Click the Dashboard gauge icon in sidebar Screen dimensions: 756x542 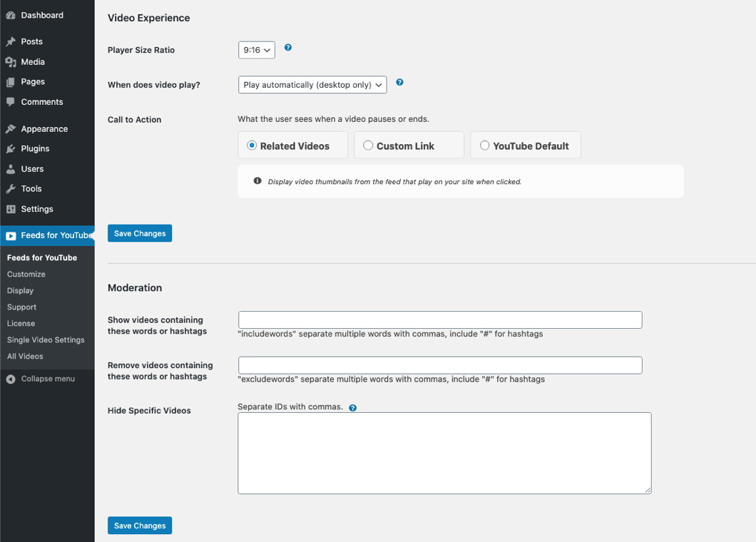click(11, 15)
